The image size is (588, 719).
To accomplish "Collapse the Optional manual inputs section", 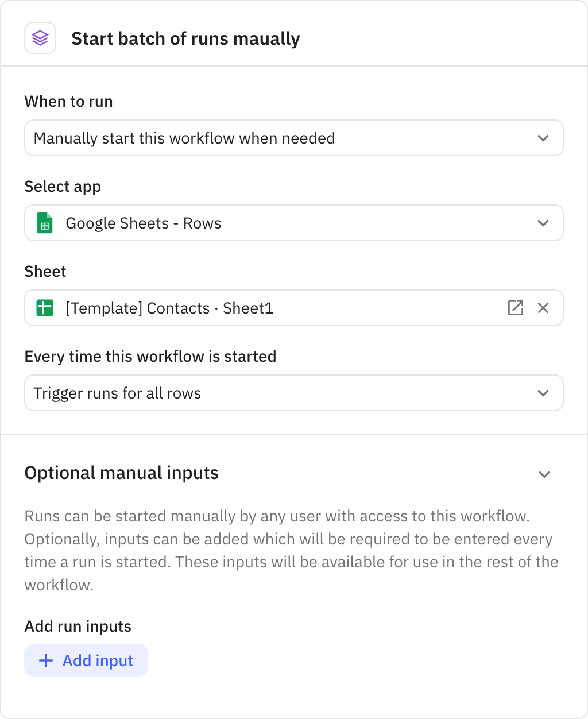I will point(544,474).
